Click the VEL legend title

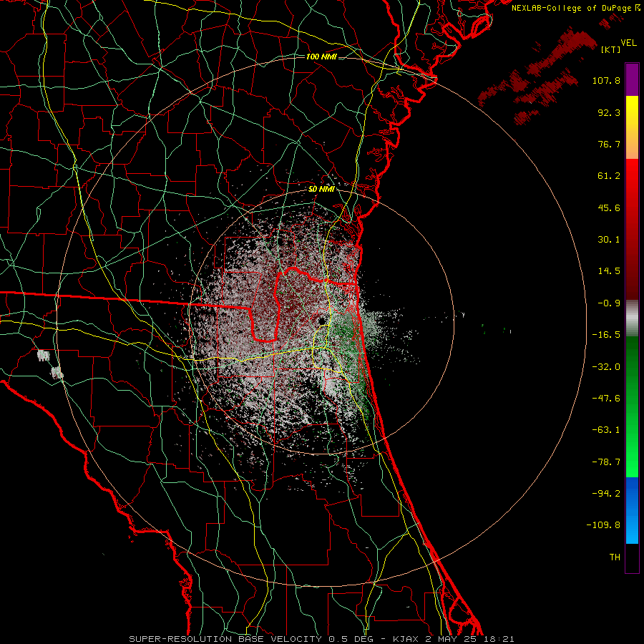(628, 42)
